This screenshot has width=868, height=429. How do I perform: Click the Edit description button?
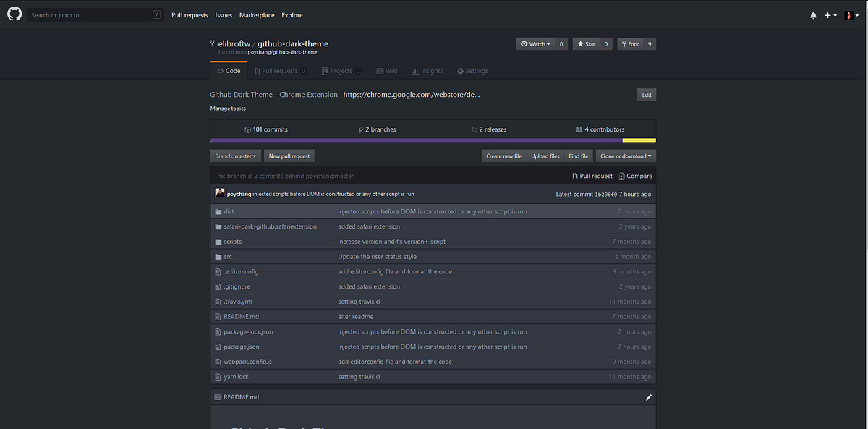point(647,95)
